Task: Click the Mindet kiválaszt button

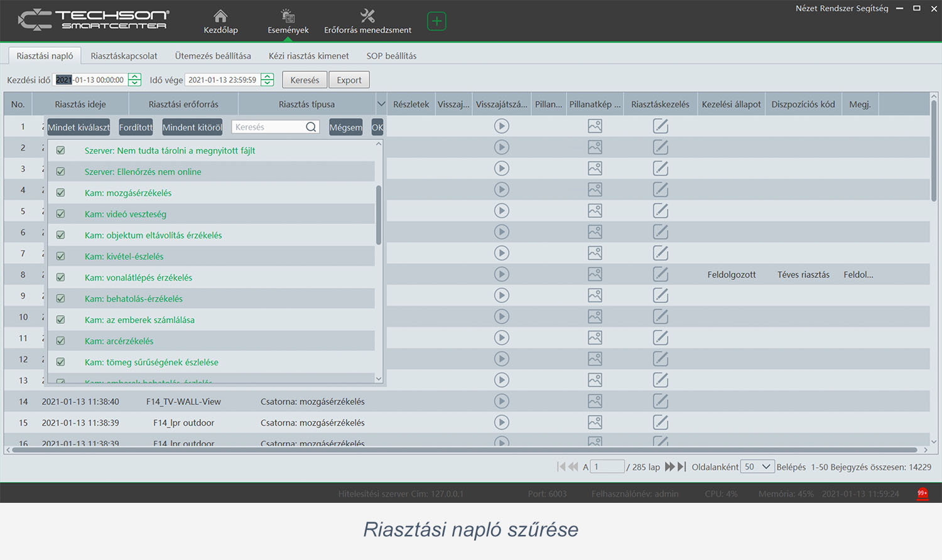Action: coord(78,127)
